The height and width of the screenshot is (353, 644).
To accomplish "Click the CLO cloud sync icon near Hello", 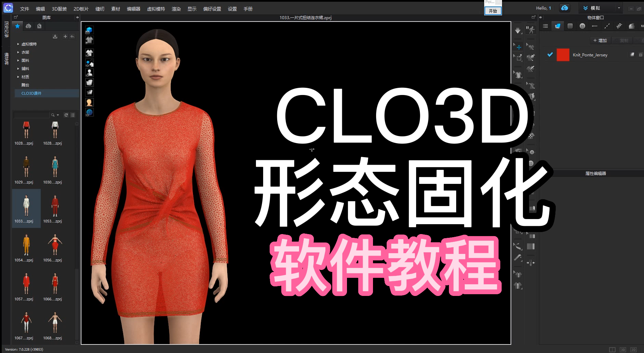I will click(565, 8).
